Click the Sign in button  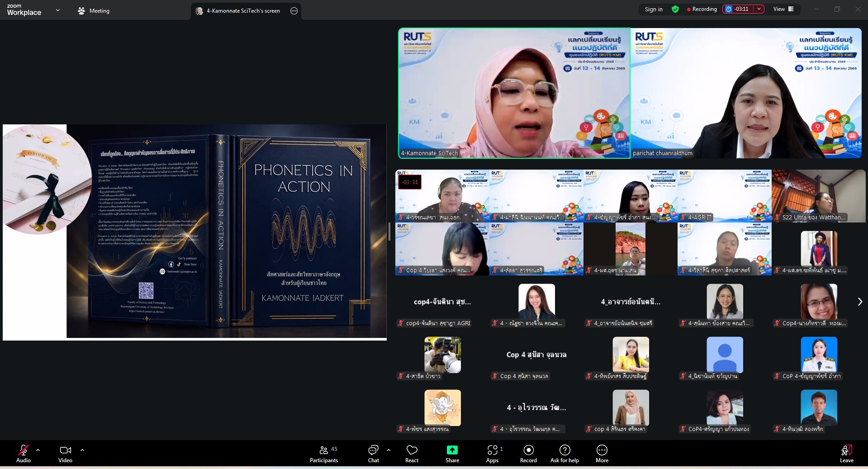point(654,9)
